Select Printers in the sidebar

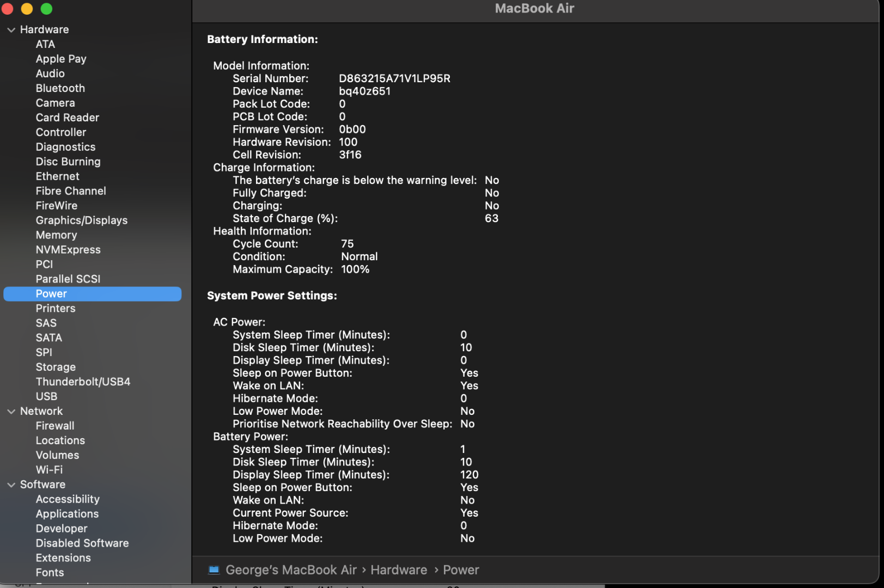(x=56, y=309)
